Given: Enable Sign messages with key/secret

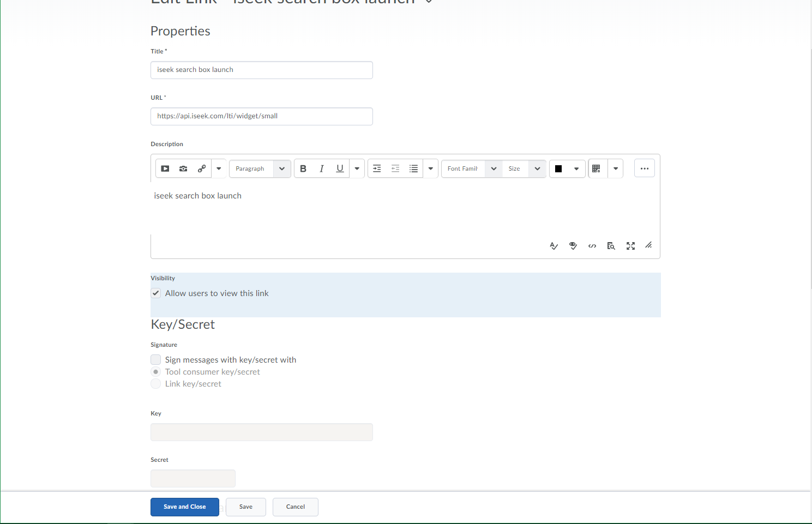Looking at the screenshot, I should point(156,360).
